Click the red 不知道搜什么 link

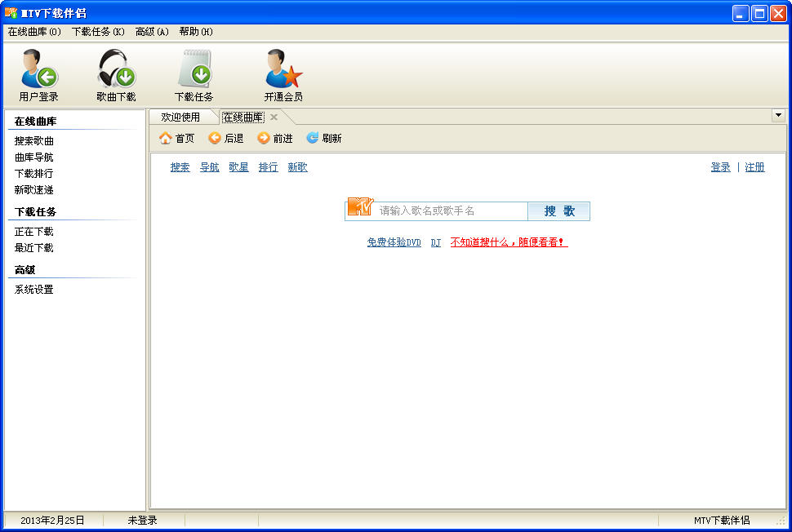(x=509, y=243)
